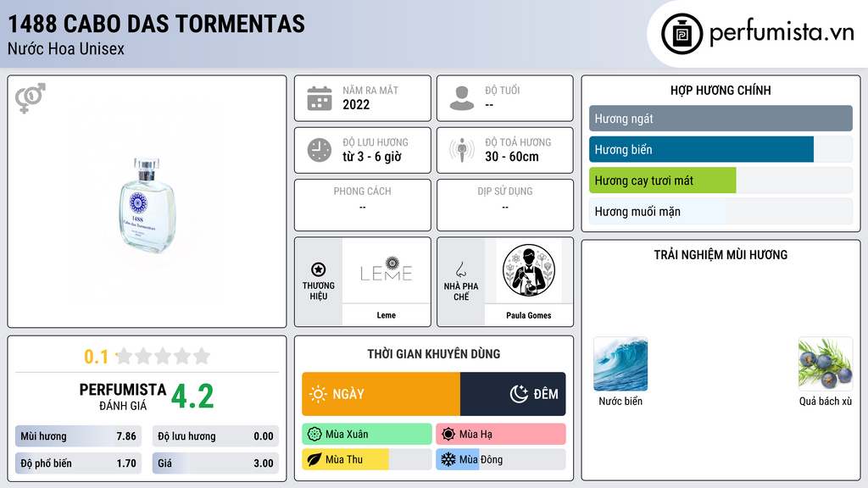Click the Hương biển accord bar
The width and height of the screenshot is (868, 488).
[x=721, y=149]
